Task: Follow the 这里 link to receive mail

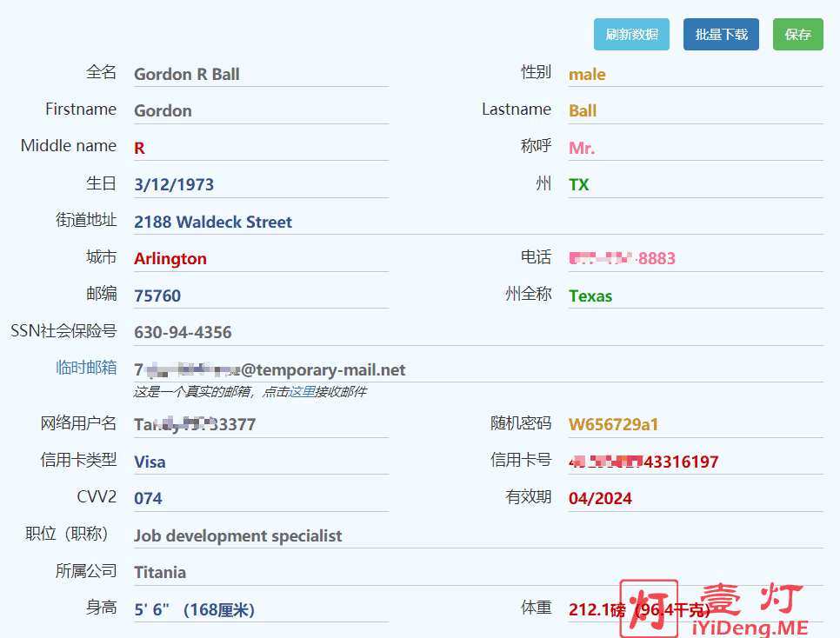Action: click(x=302, y=392)
